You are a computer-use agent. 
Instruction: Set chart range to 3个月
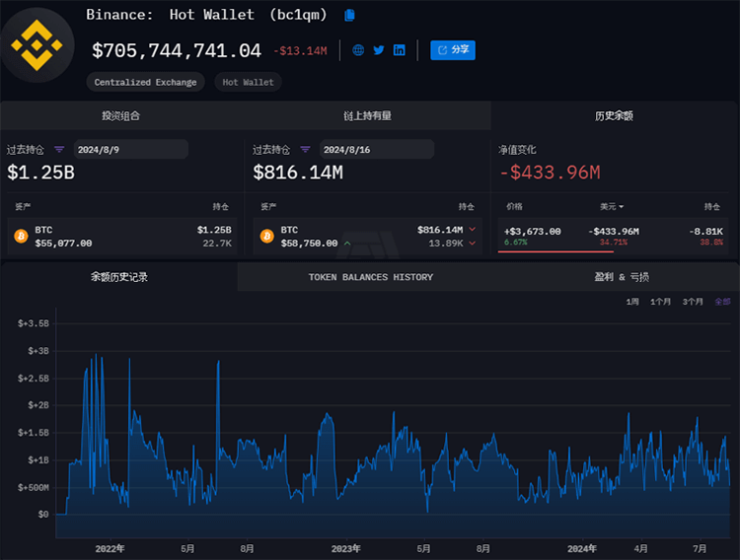point(693,302)
